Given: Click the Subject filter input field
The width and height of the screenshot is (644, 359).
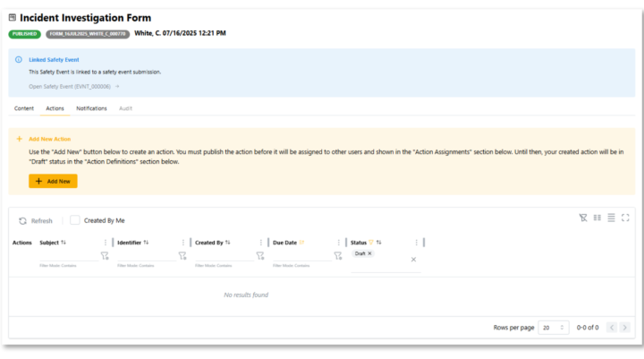Looking at the screenshot, I should tap(67, 256).
